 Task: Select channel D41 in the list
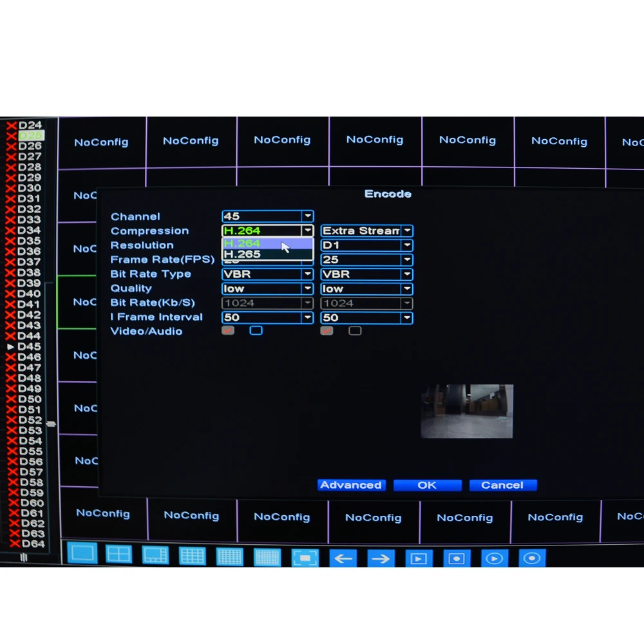[29, 305]
